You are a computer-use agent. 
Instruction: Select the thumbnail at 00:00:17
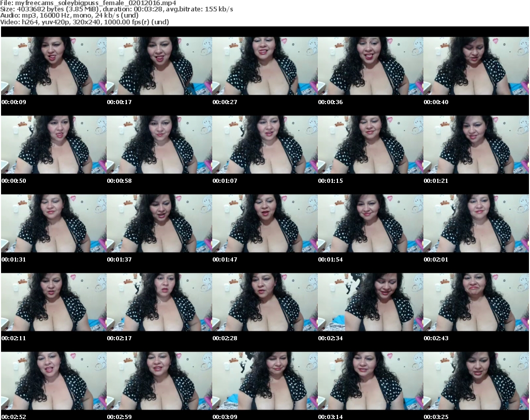pos(159,66)
